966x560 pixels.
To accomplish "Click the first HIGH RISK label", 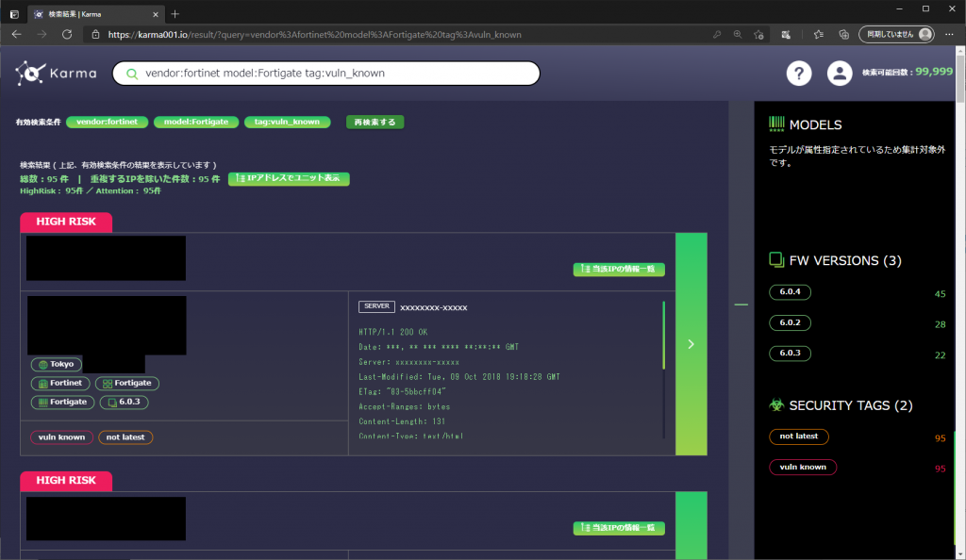I will (66, 222).
